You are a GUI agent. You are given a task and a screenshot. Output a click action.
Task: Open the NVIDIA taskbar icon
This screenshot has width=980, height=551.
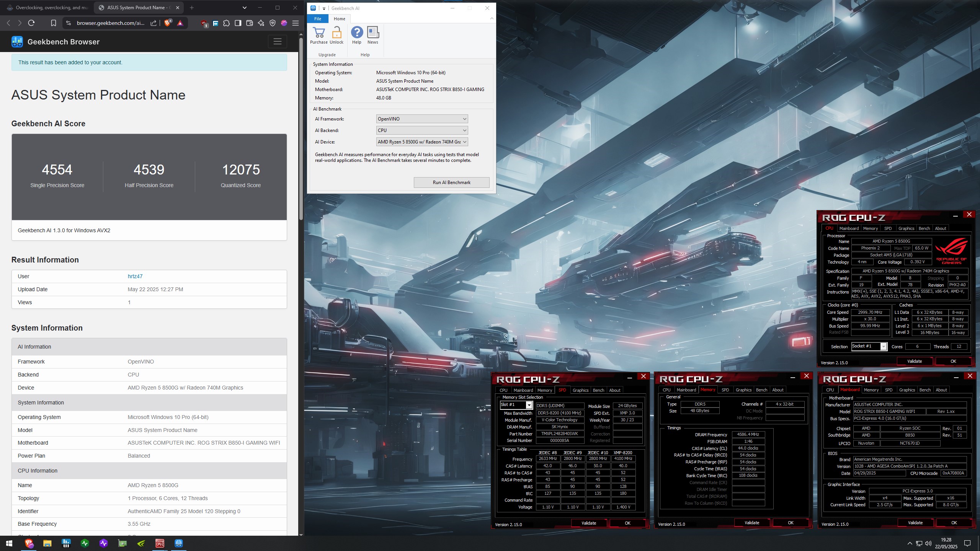pyautogui.click(x=141, y=543)
